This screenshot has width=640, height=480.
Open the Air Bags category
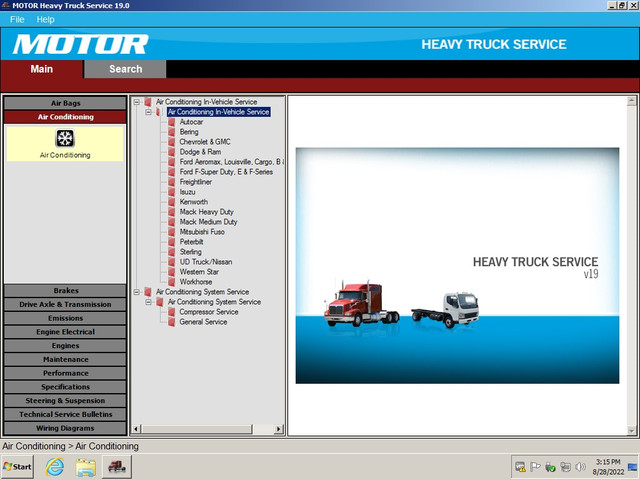(x=65, y=103)
